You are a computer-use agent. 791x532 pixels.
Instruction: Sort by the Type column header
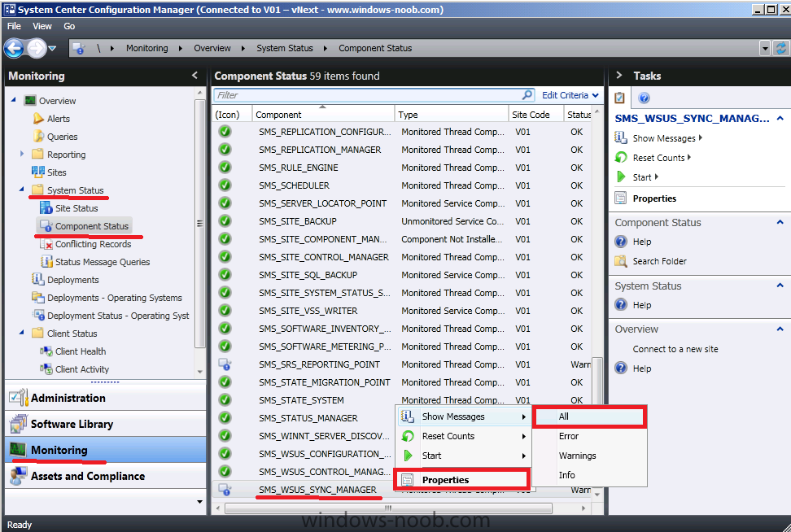point(452,115)
